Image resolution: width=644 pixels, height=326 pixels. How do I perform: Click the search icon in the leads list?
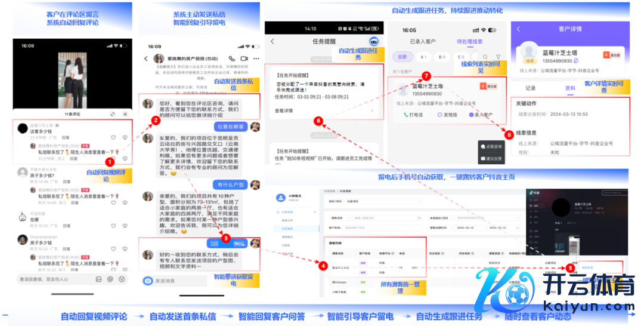point(485,57)
